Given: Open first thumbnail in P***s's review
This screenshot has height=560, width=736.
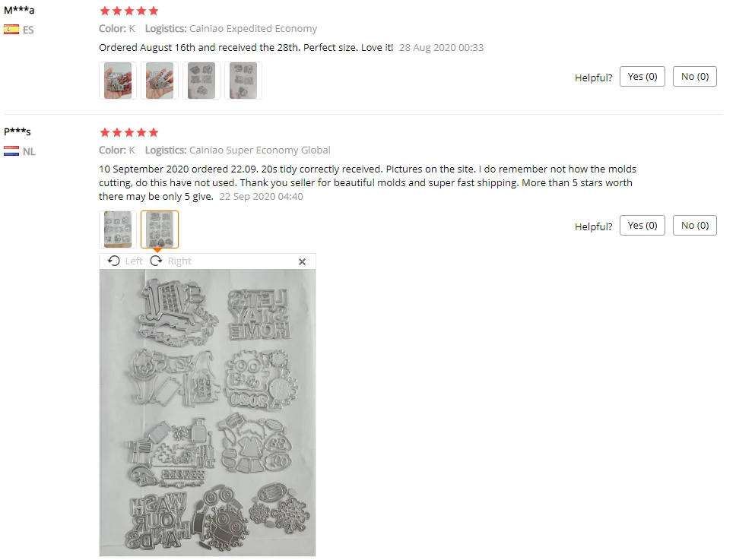Looking at the screenshot, I should coord(118,229).
